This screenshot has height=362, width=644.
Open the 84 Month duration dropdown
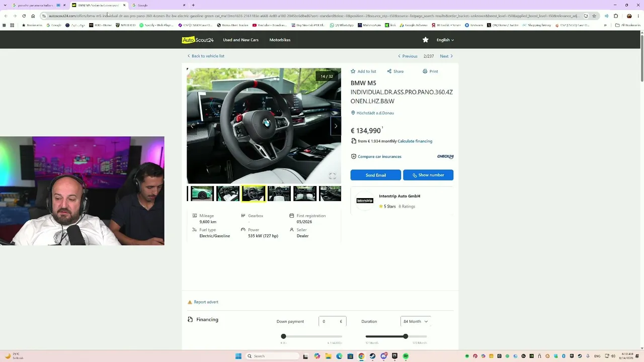[416, 321]
